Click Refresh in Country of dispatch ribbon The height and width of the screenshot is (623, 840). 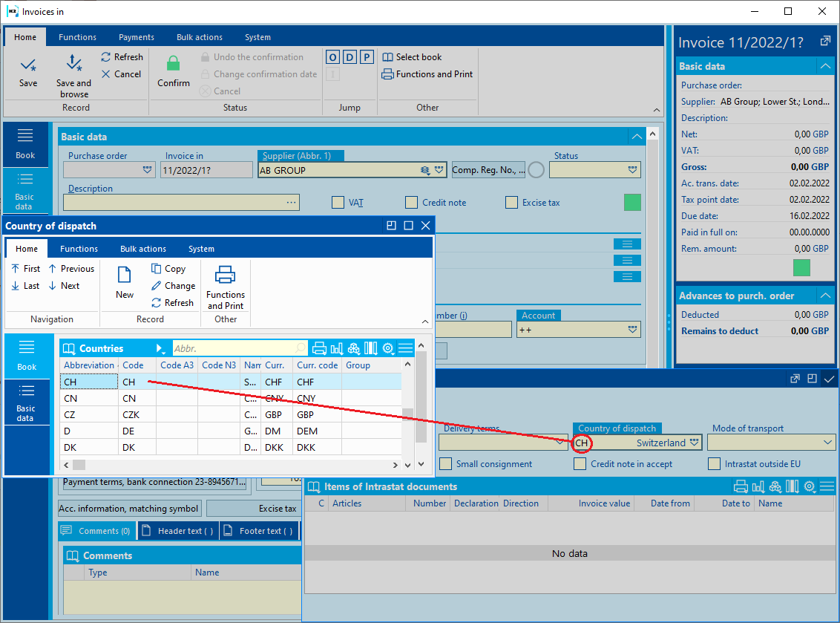[172, 303]
